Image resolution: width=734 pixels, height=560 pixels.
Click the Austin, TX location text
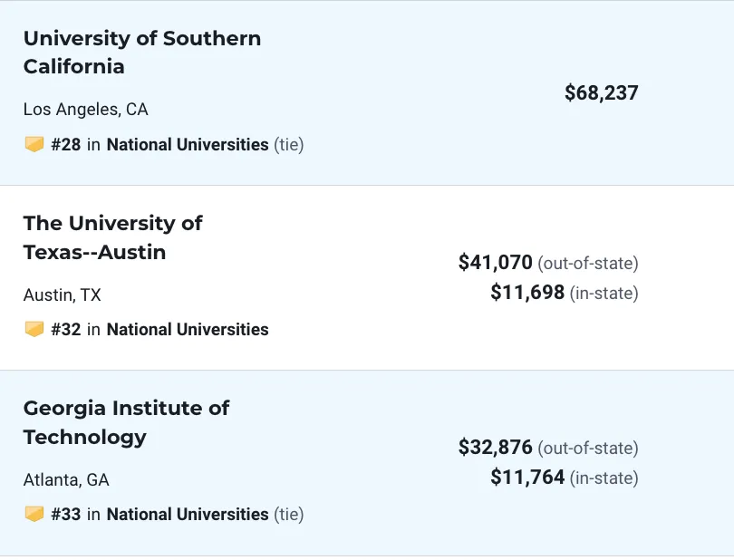(63, 295)
